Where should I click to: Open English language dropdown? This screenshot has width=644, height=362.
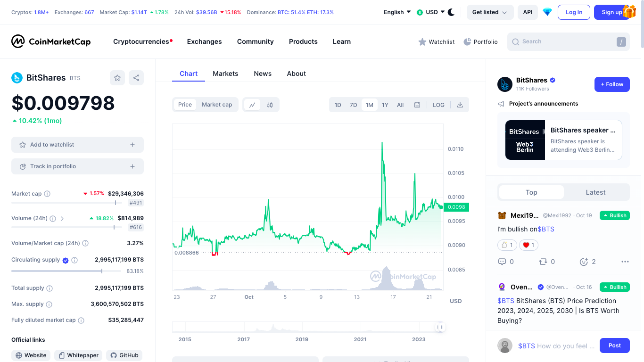pyautogui.click(x=397, y=12)
